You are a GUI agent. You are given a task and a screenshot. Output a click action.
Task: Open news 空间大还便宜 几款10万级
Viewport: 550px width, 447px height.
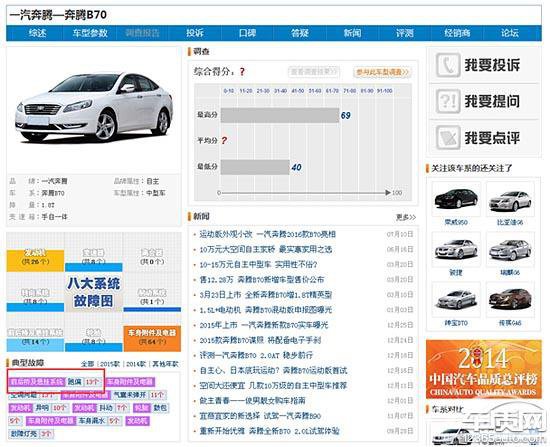(273, 386)
